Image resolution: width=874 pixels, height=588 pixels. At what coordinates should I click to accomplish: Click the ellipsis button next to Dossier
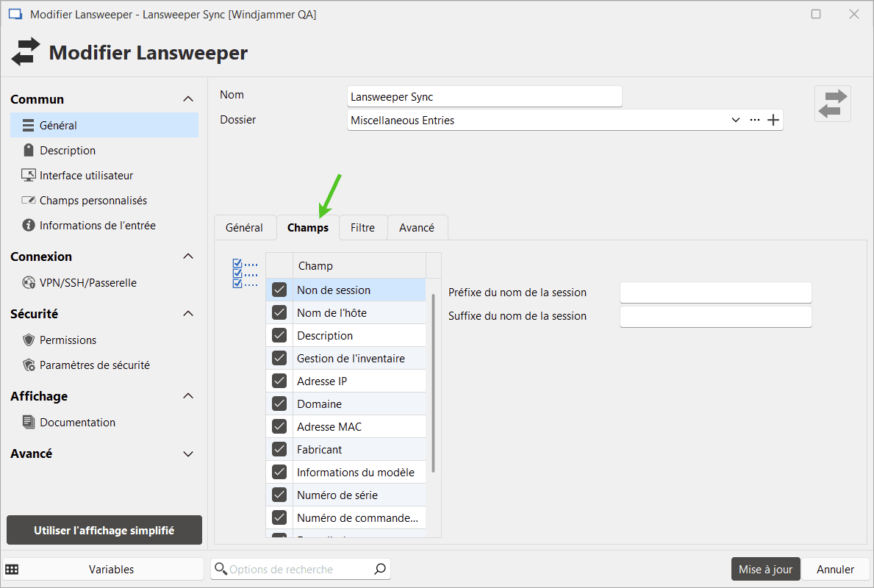click(x=755, y=120)
